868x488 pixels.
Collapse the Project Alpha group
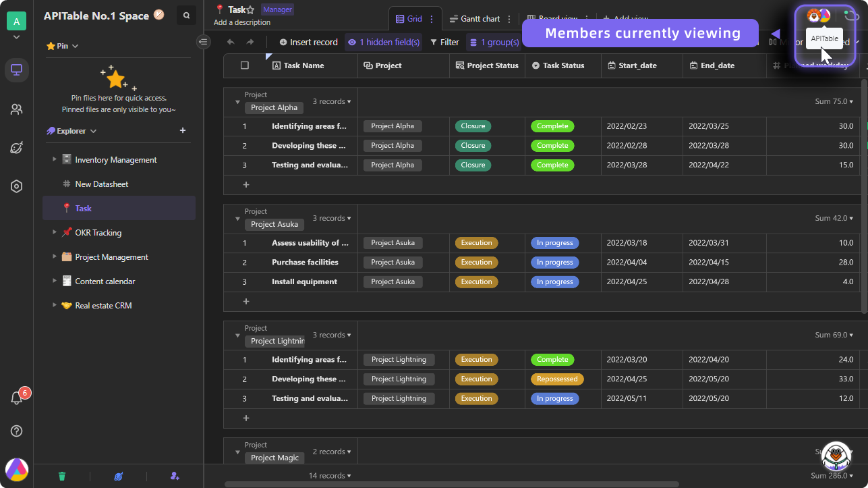(237, 102)
